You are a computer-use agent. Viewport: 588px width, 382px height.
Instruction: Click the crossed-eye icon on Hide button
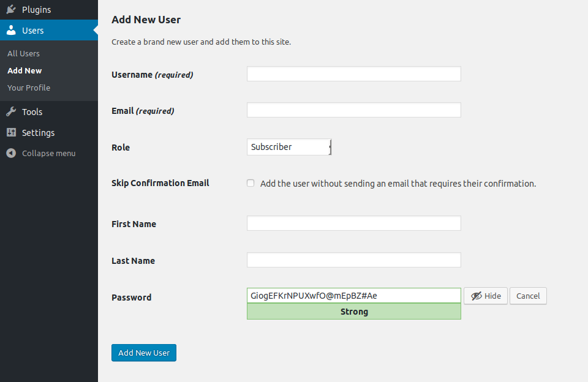point(476,296)
